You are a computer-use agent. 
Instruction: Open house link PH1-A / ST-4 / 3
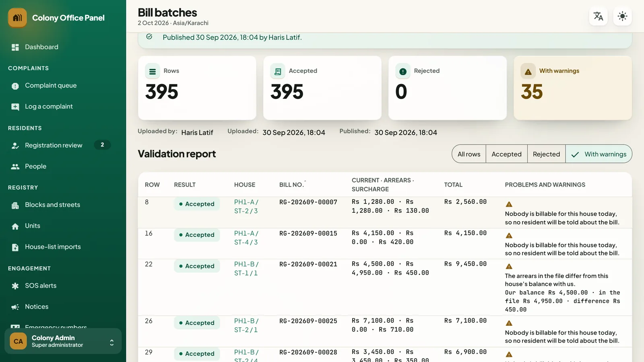pos(246,238)
